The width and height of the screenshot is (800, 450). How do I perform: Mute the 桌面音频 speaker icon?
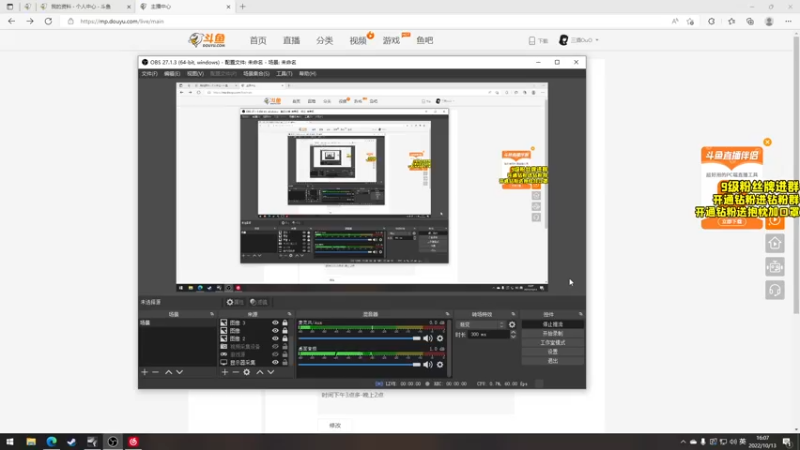coord(428,364)
